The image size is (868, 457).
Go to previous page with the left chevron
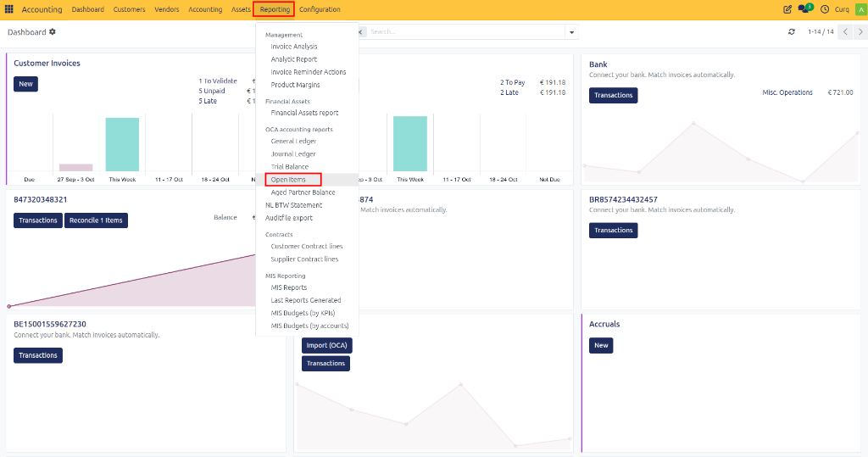click(845, 32)
